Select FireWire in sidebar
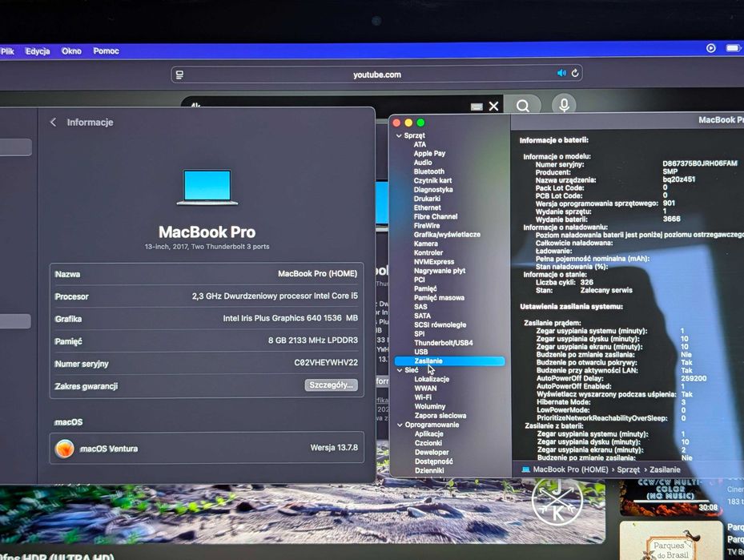 [427, 225]
